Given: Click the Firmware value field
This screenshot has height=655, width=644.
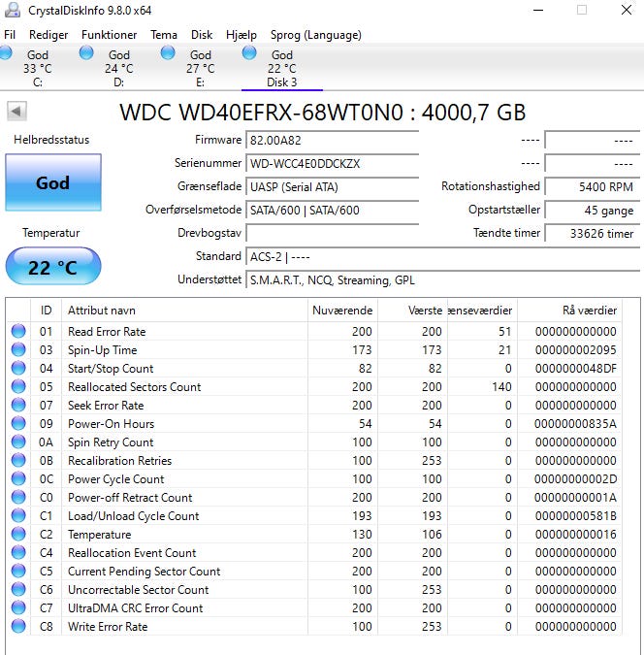Looking at the screenshot, I should tap(332, 140).
